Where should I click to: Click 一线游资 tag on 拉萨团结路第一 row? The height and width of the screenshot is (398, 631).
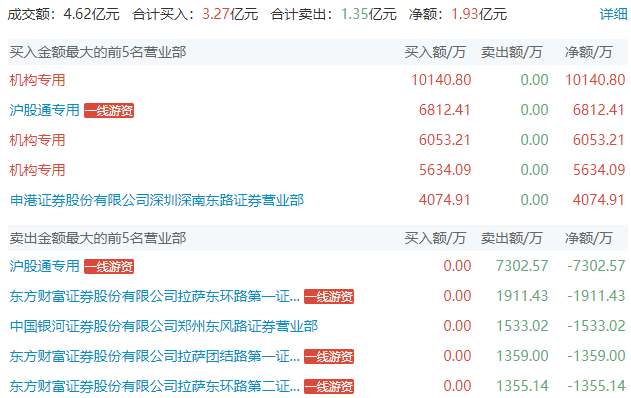pos(329,356)
